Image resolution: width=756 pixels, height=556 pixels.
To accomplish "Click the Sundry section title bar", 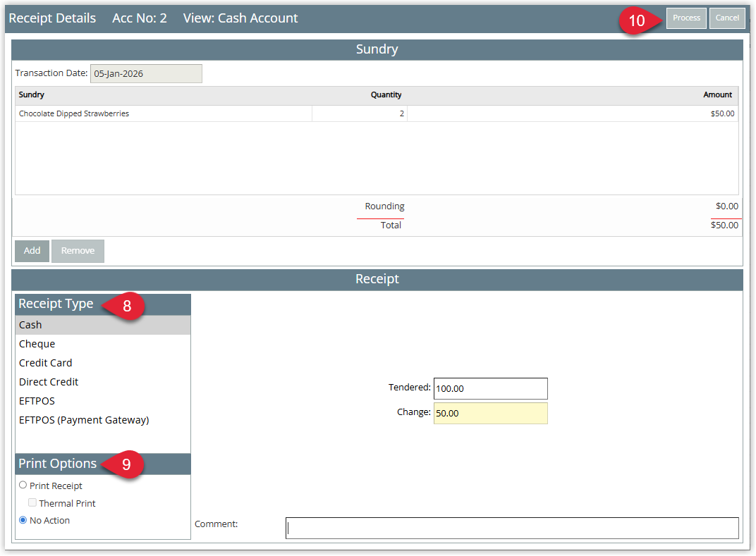I will pyautogui.click(x=377, y=49).
